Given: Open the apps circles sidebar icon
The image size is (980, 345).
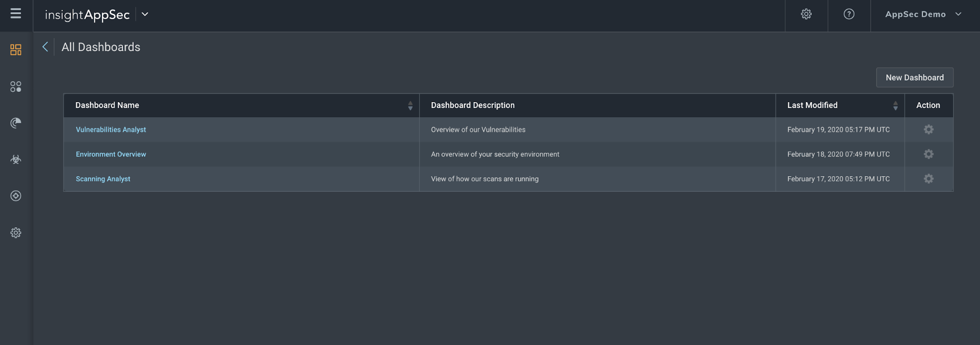Looking at the screenshot, I should [16, 86].
